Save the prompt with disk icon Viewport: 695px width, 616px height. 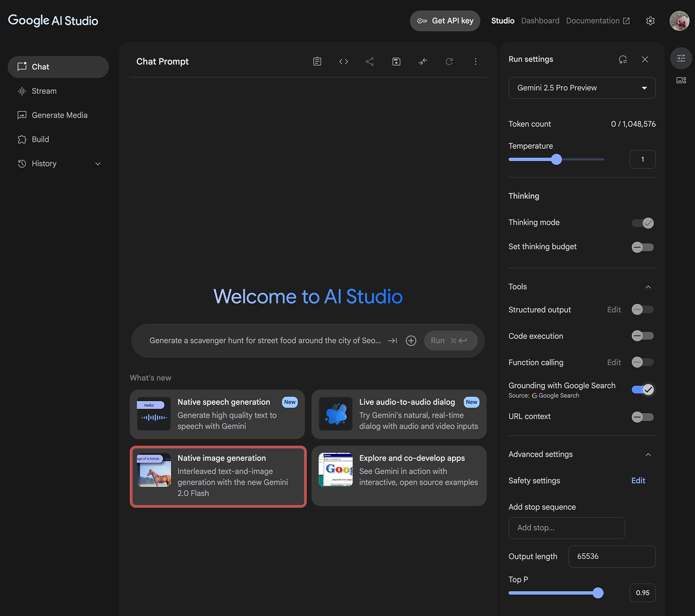[396, 62]
